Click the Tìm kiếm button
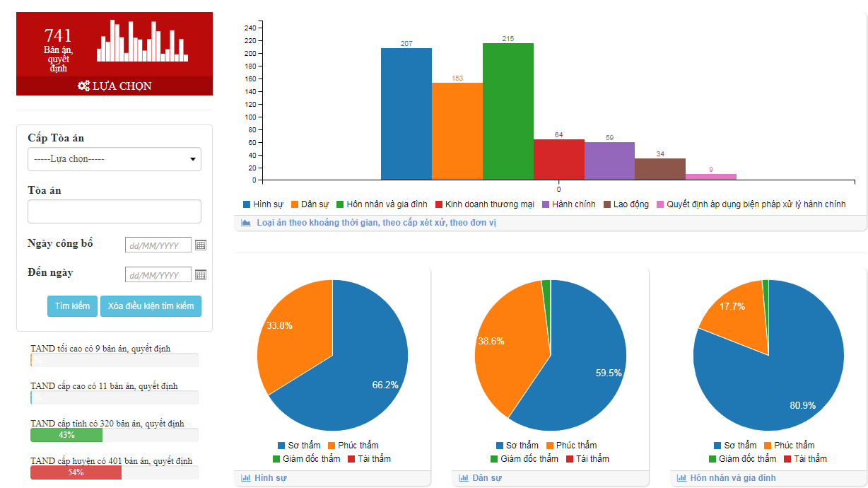This screenshot has height=488, width=868. coord(72,306)
